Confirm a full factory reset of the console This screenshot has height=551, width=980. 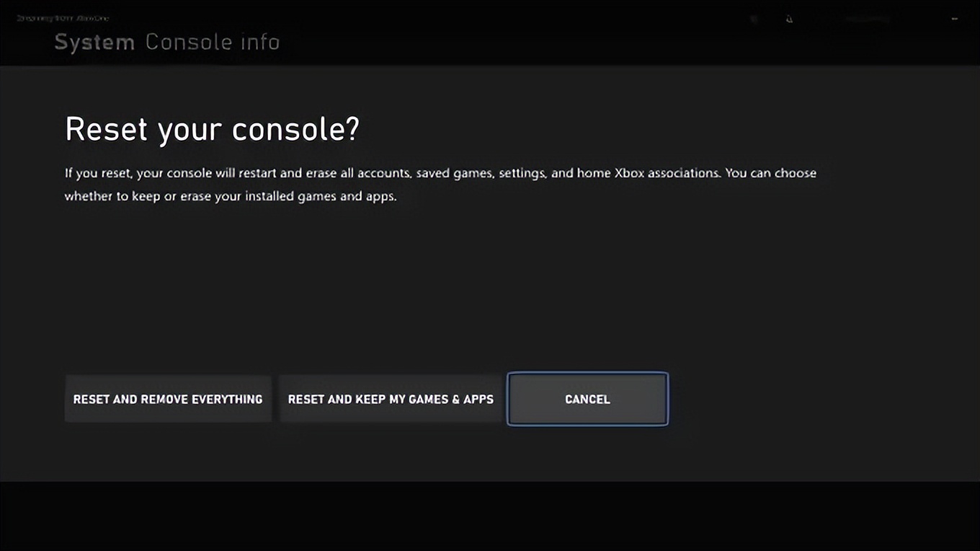coord(168,399)
